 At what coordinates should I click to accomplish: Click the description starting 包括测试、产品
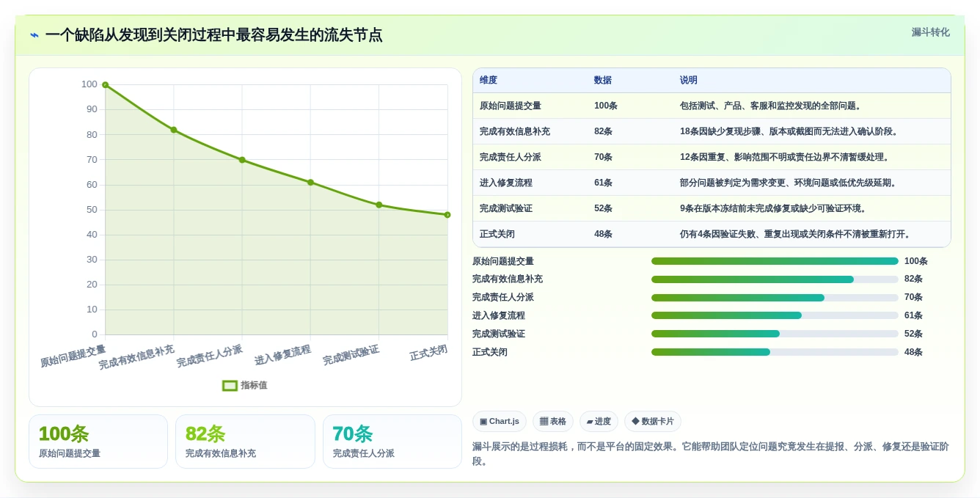coord(771,106)
